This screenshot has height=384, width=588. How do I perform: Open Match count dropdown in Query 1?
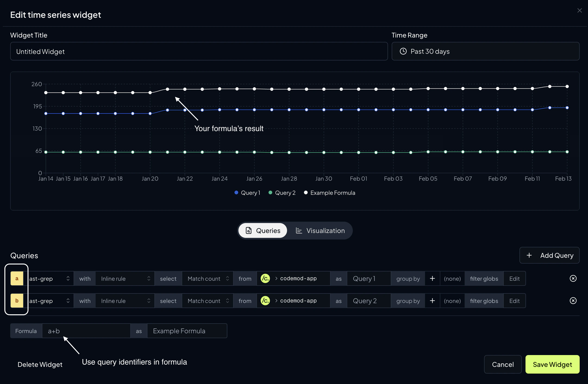[x=207, y=278]
